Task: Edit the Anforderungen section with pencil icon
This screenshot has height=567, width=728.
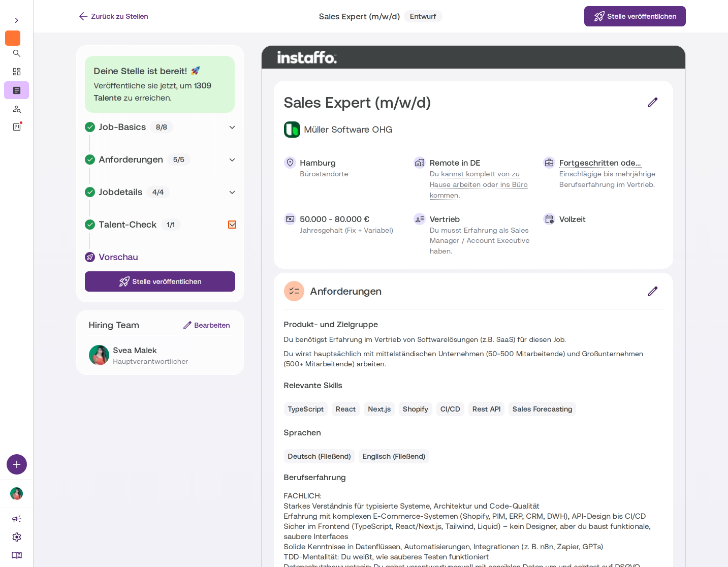Action: (x=653, y=291)
